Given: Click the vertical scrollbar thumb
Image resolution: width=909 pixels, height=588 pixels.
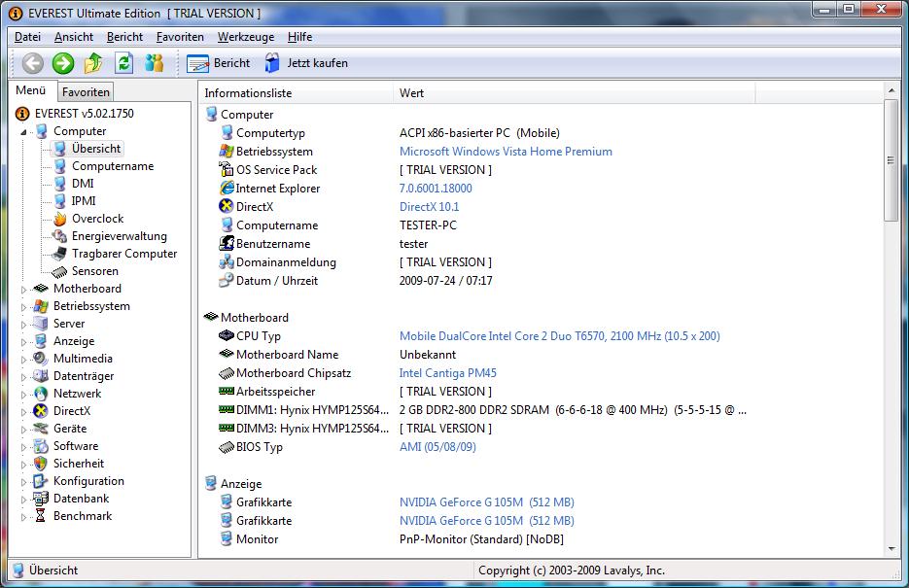Looking at the screenshot, I should (892, 160).
